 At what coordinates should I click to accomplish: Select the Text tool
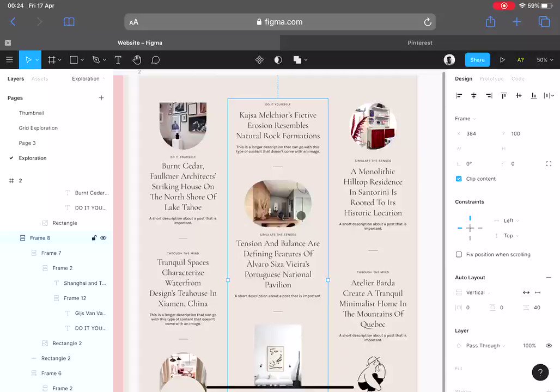(x=118, y=60)
